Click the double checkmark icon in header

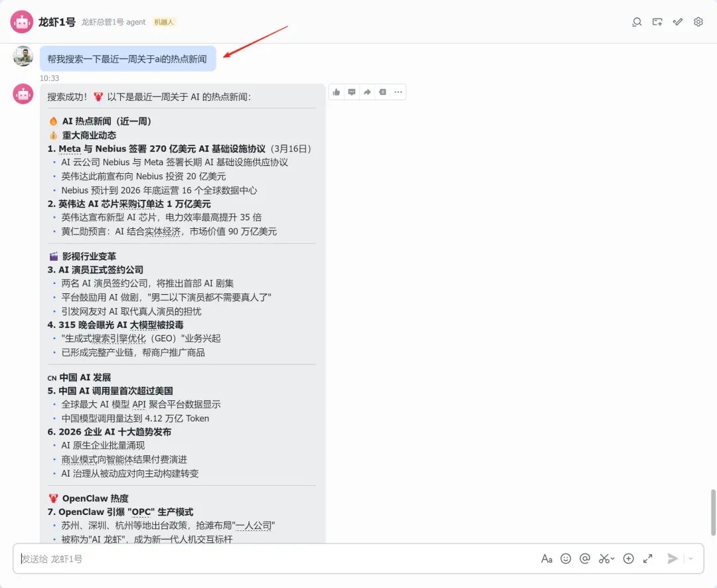click(678, 22)
